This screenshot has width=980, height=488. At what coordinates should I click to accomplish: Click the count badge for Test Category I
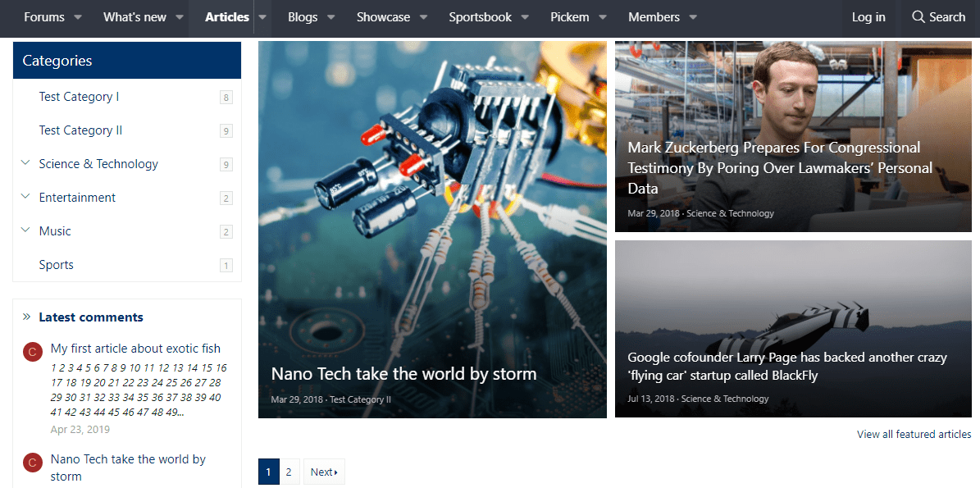(226, 98)
